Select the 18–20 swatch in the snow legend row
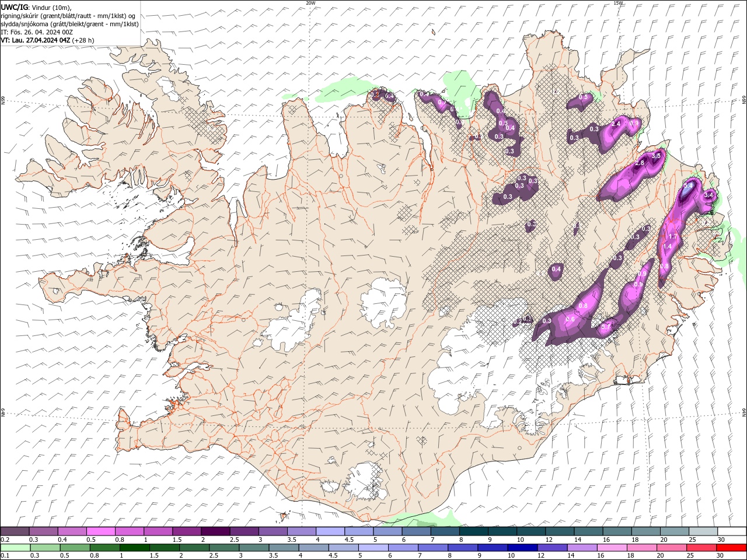Viewport: 747px width, 560px height. tap(645, 531)
